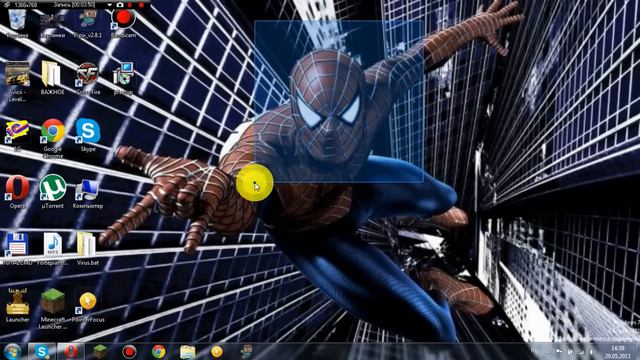Open the ВАЖНОЕ folder on desktop
640x360 pixels.
(52, 78)
